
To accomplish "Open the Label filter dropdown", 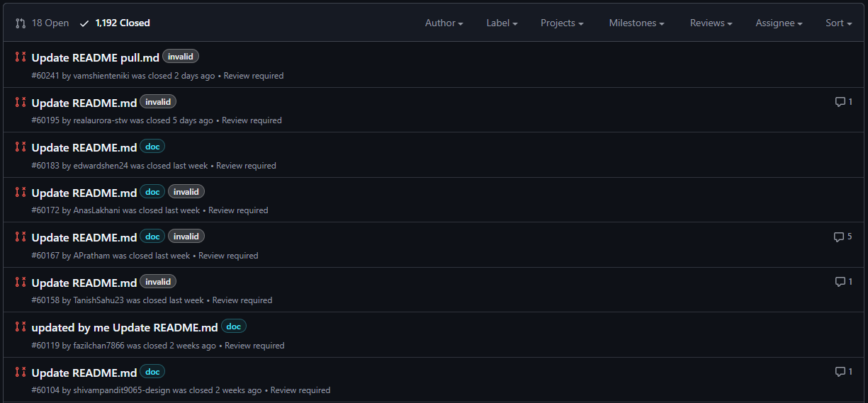I will coord(502,23).
